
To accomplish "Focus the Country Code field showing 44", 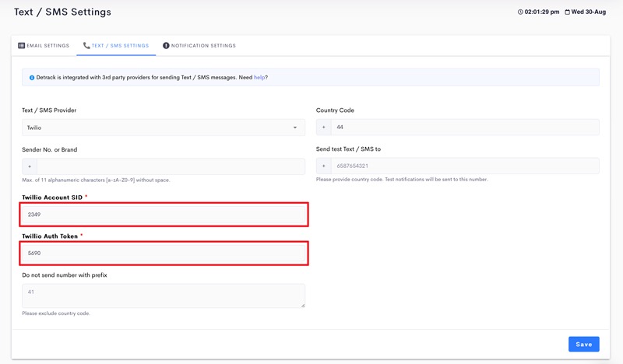I will pyautogui.click(x=465, y=127).
